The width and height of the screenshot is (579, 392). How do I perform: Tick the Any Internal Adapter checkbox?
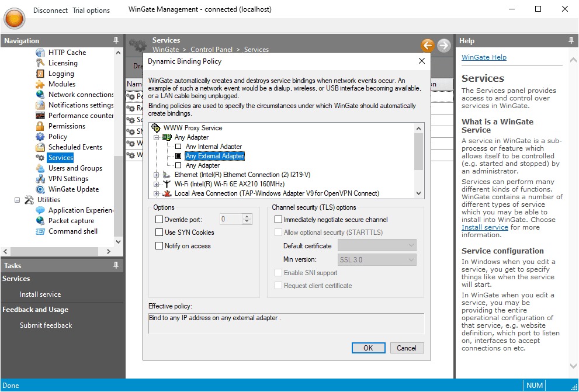click(x=179, y=147)
